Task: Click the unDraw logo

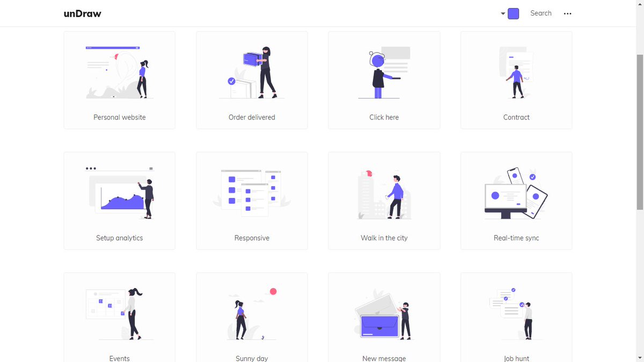Action: (82, 13)
